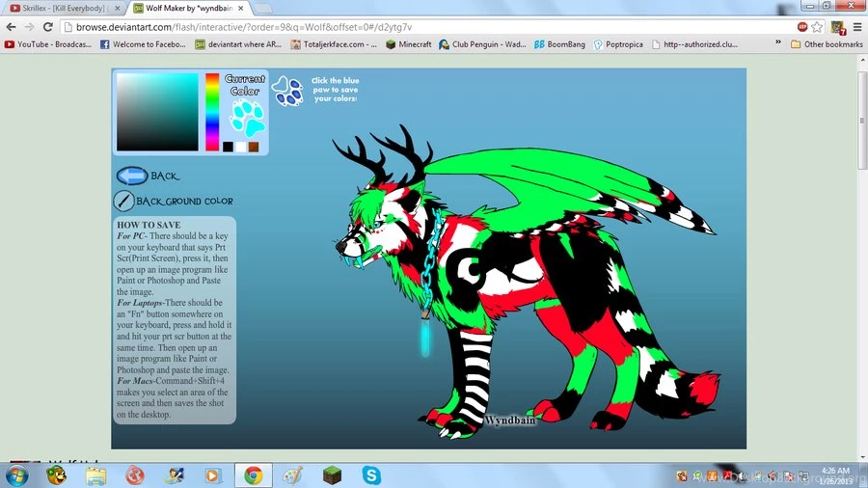
Task: Choose the white color swatch
Action: (x=240, y=147)
